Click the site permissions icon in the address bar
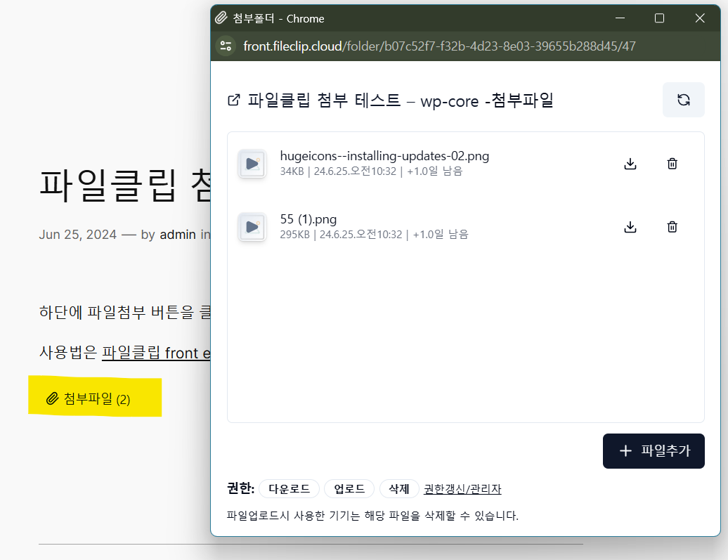 225,46
